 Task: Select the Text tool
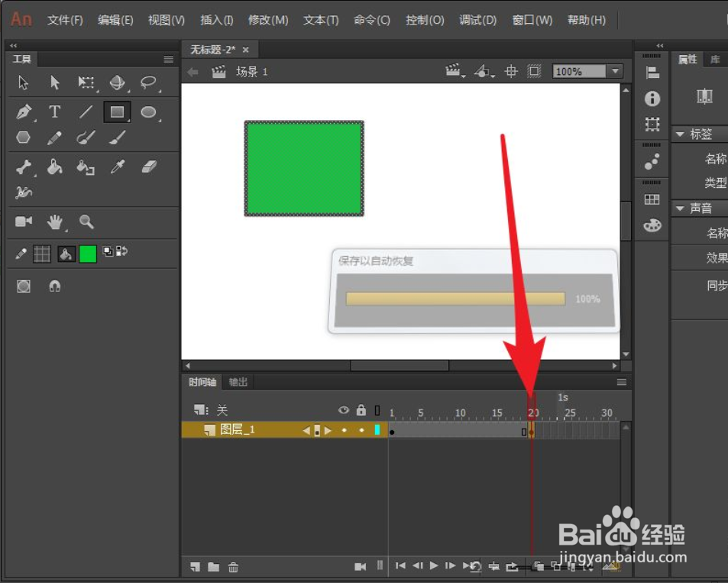(55, 112)
